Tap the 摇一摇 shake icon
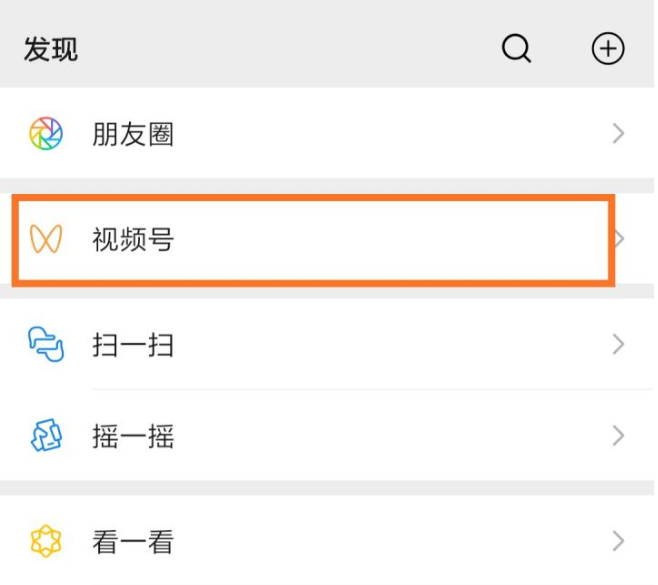This screenshot has height=585, width=658. (46, 437)
